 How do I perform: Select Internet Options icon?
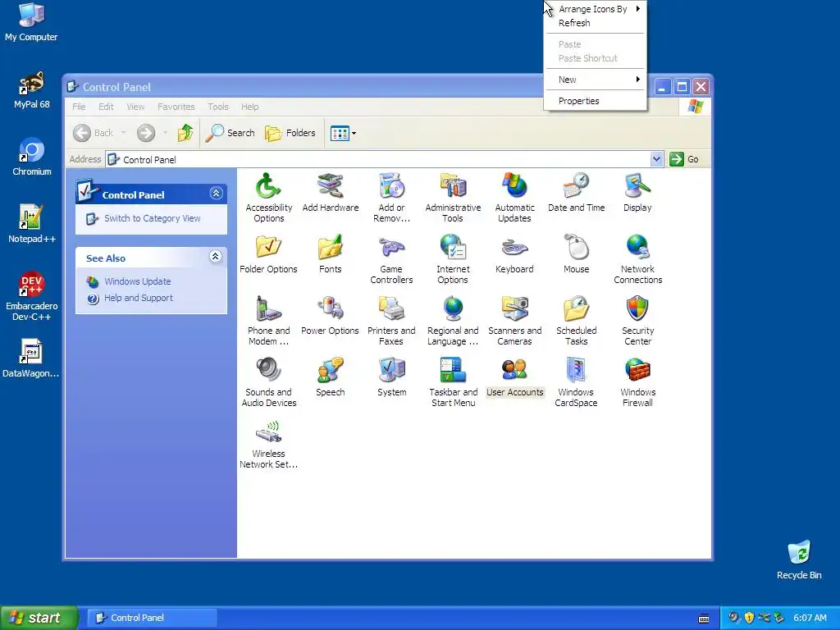(x=453, y=258)
